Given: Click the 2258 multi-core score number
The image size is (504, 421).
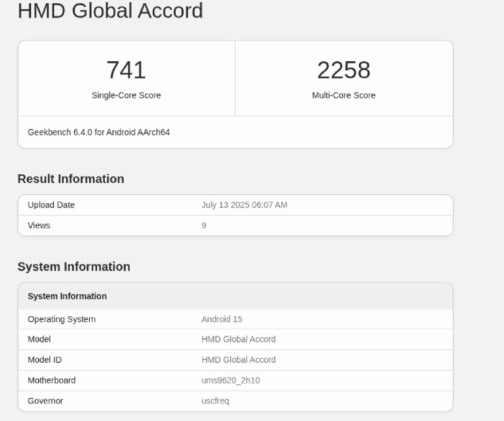Looking at the screenshot, I should (x=343, y=70).
